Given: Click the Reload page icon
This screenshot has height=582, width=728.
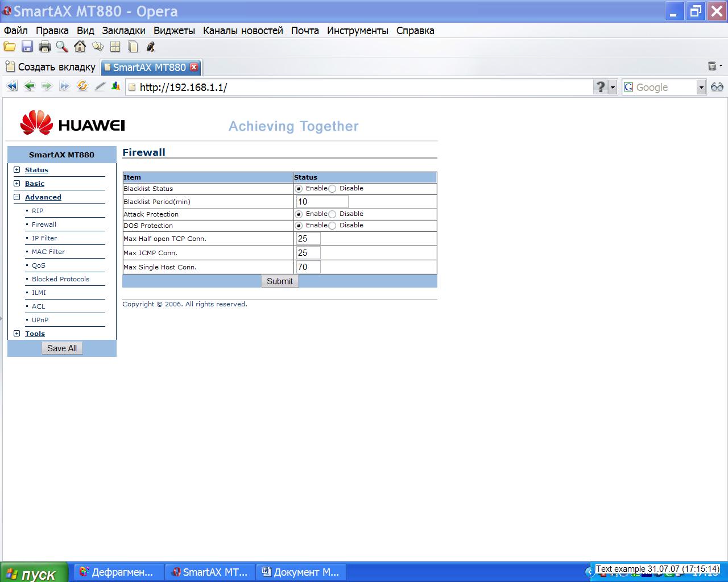Looking at the screenshot, I should tap(82, 86).
